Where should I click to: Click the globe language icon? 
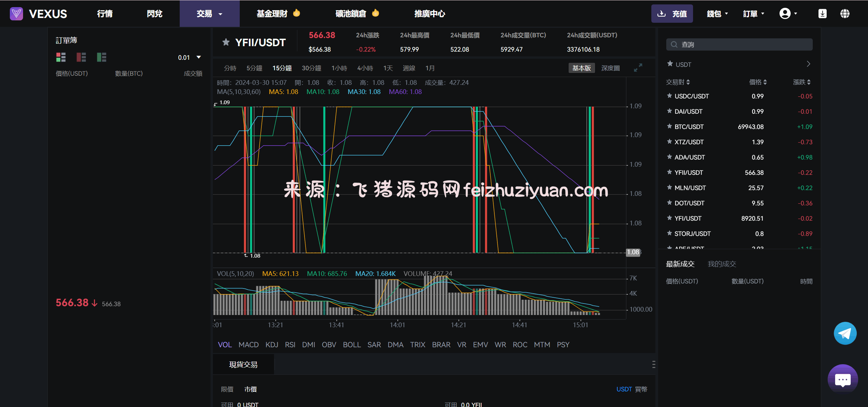pyautogui.click(x=845, y=14)
